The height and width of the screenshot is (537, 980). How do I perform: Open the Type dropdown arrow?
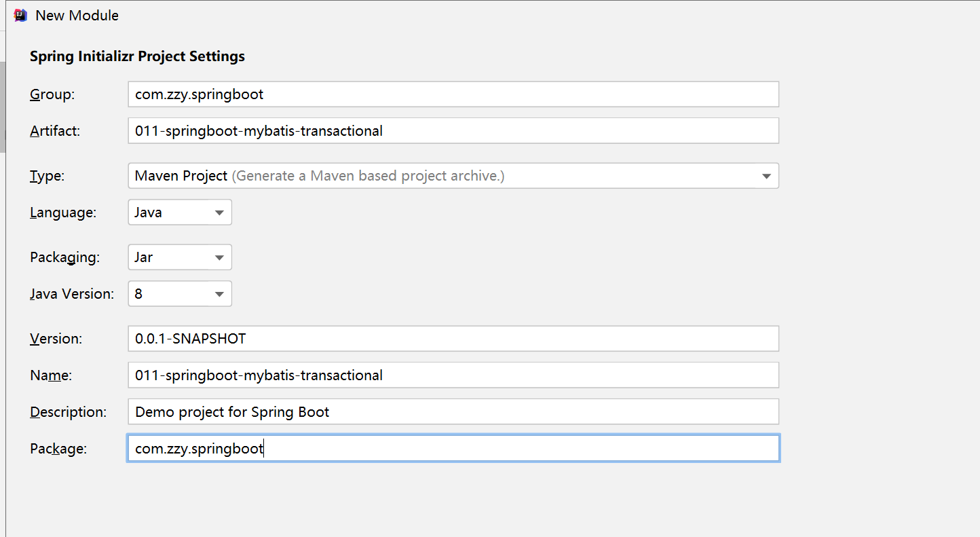[x=766, y=177]
